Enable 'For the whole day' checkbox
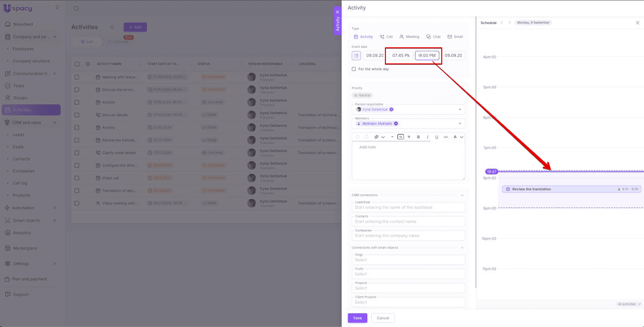This screenshot has height=327, width=644. coord(354,69)
